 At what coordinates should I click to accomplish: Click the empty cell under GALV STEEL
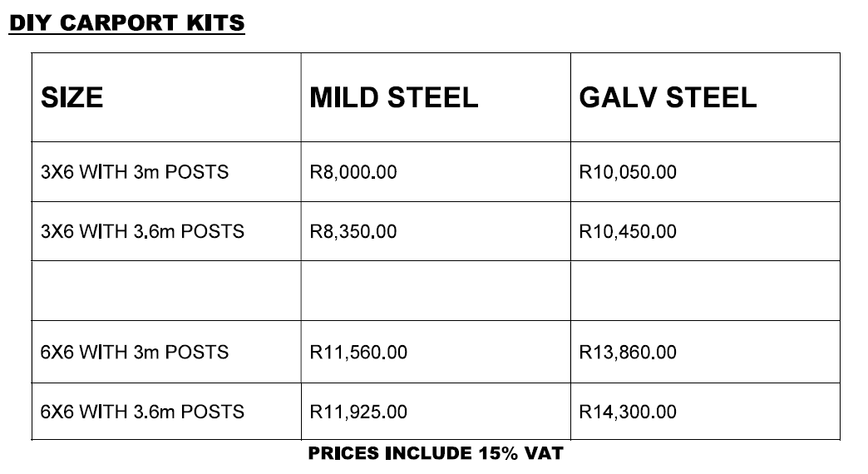point(705,291)
